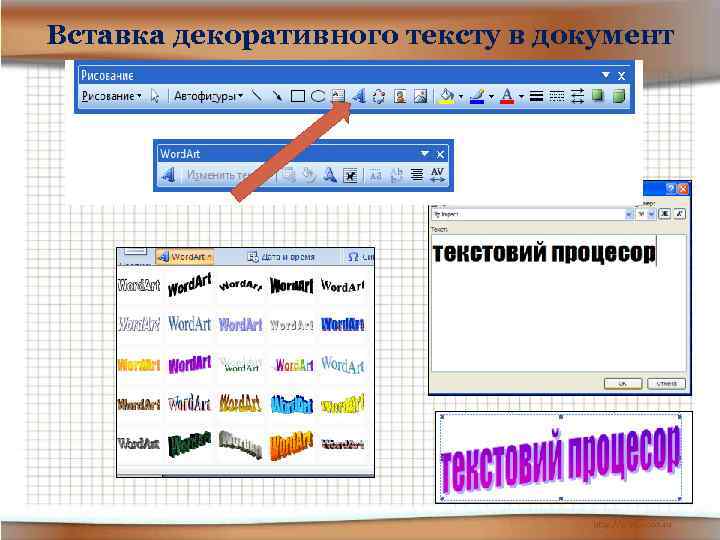Select the Rectangle shape tool
Viewport: 720px width, 540px height.
click(298, 96)
